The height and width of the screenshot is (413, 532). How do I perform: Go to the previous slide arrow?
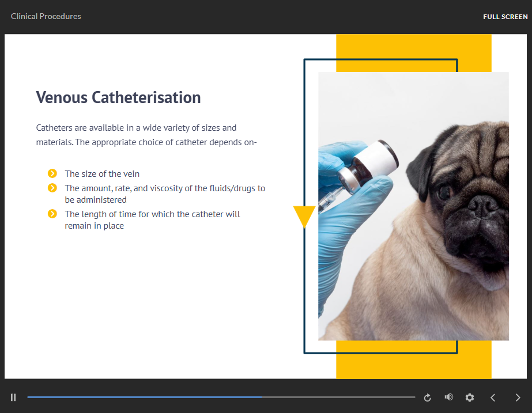493,397
